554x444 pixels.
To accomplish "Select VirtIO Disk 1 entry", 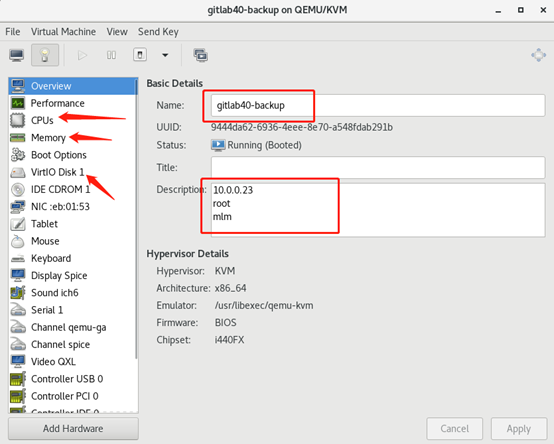I will click(x=72, y=172).
